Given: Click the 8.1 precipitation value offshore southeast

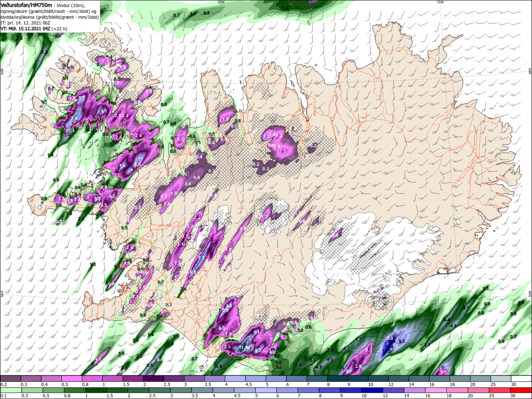Looking at the screenshot, I should pyautogui.click(x=402, y=341).
